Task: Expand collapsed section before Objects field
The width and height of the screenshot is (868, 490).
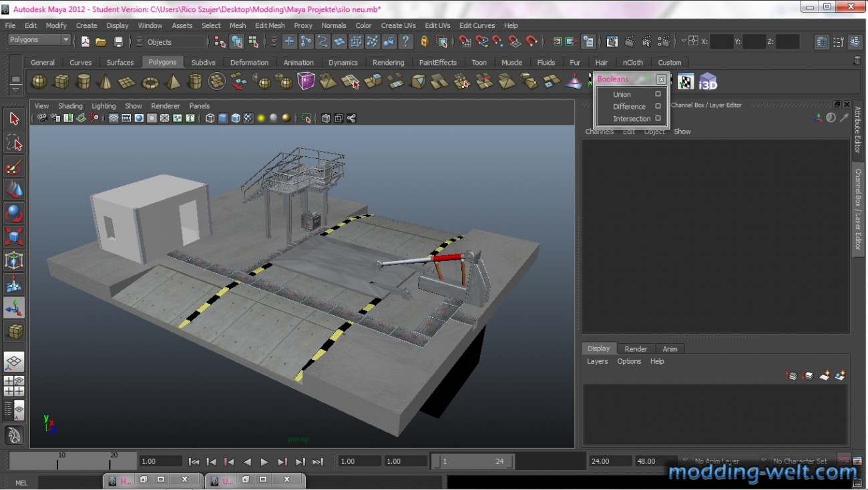Action: click(x=140, y=41)
